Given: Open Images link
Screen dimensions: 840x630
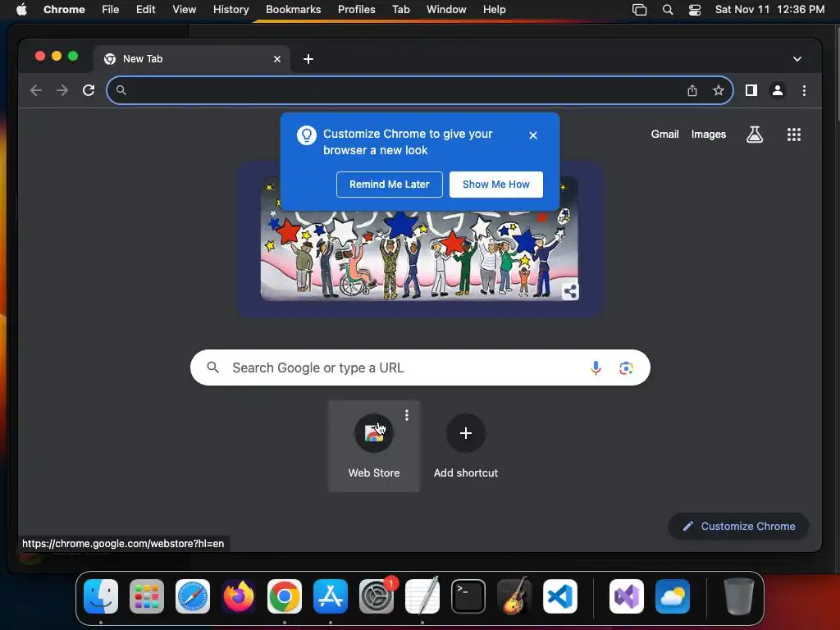Looking at the screenshot, I should click(x=708, y=135).
